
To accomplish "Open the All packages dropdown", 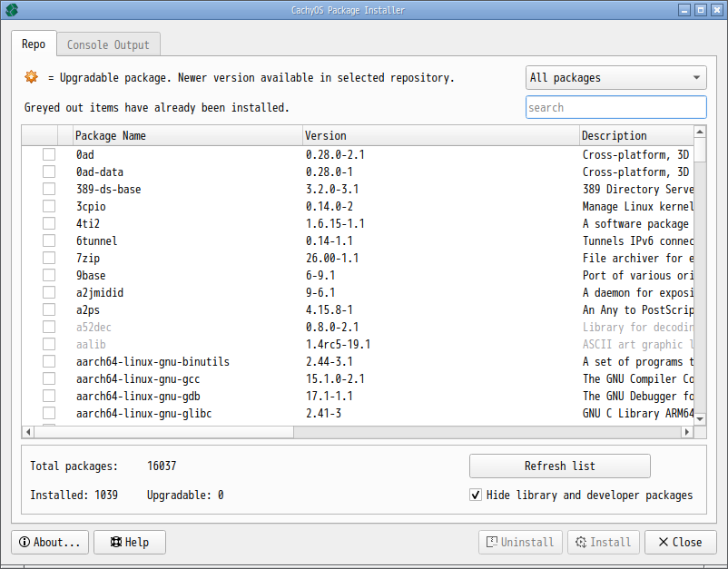I will (615, 78).
